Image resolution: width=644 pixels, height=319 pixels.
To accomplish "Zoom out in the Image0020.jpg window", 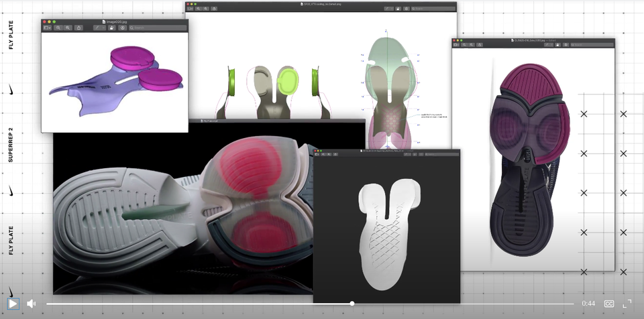I will coord(58,28).
